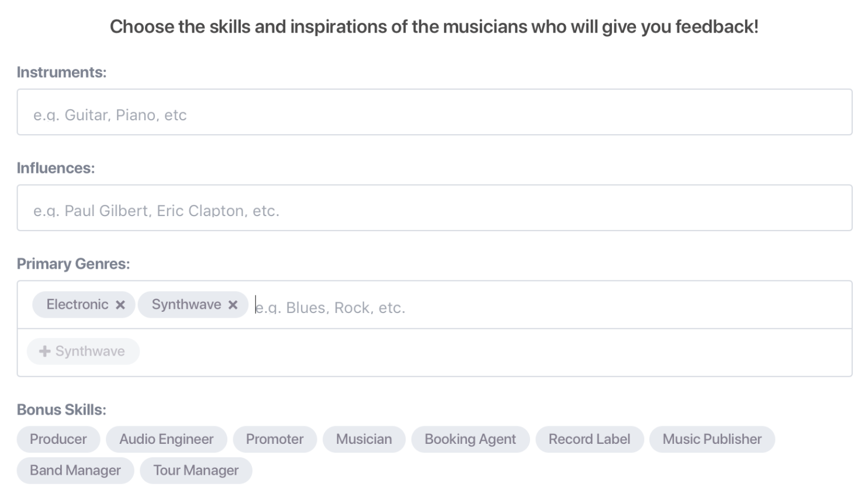Choose the Musician skill chip

pyautogui.click(x=364, y=439)
